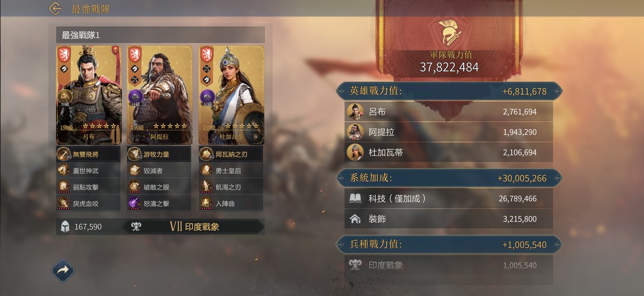This screenshot has width=644, height=296.
Task: Click the 裝飾 house icon
Action: (x=355, y=219)
